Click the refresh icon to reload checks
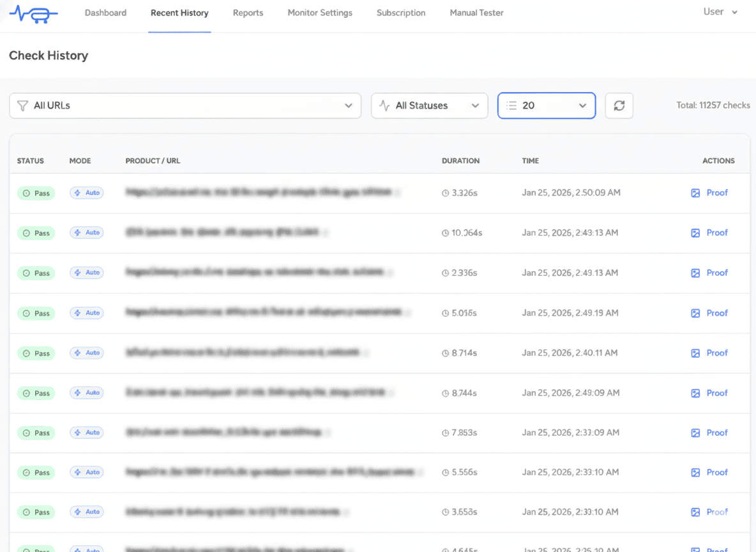This screenshot has width=756, height=552. click(x=619, y=105)
